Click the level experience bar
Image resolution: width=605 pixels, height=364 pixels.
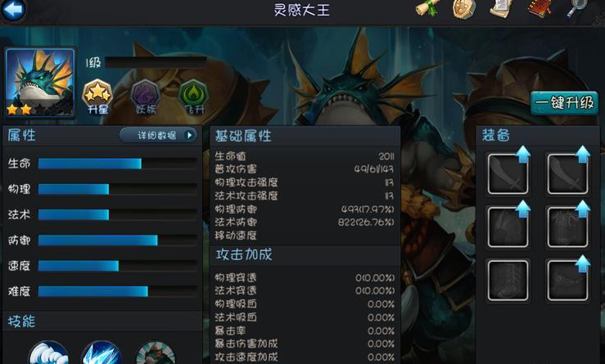point(156,62)
